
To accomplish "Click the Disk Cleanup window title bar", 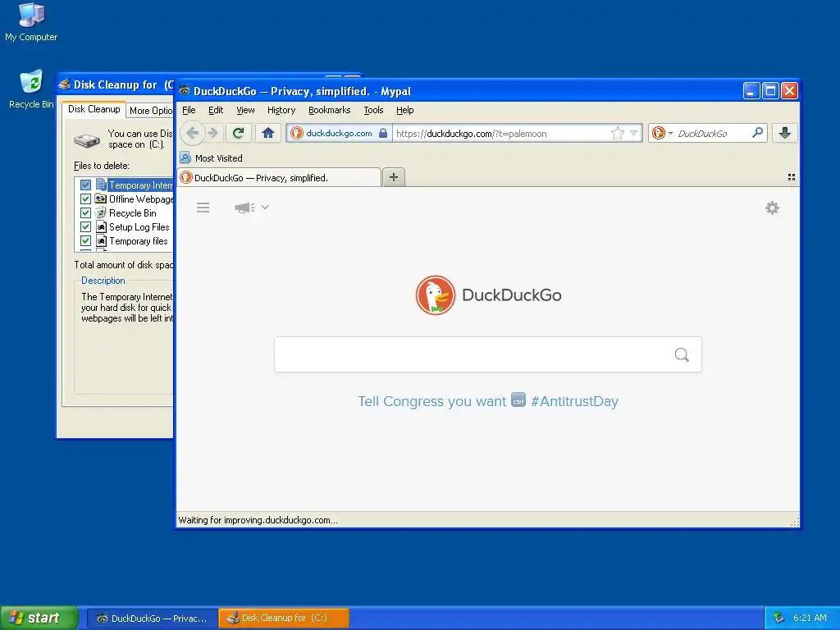I will (x=115, y=84).
